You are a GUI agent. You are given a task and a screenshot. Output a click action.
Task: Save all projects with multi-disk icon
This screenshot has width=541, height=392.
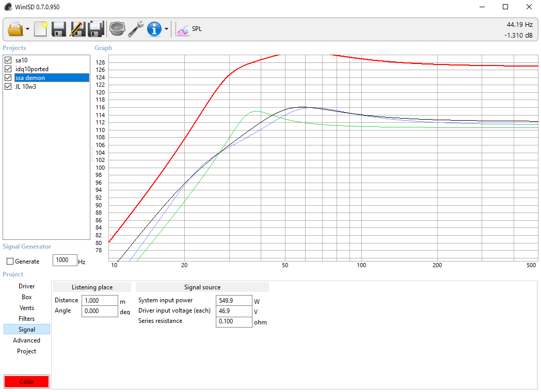pyautogui.click(x=96, y=29)
